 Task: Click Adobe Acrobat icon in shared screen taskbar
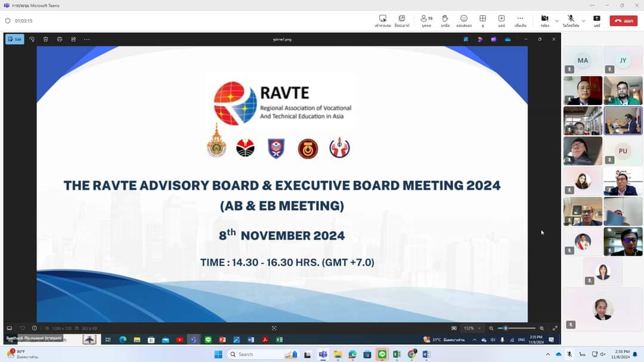(265, 340)
